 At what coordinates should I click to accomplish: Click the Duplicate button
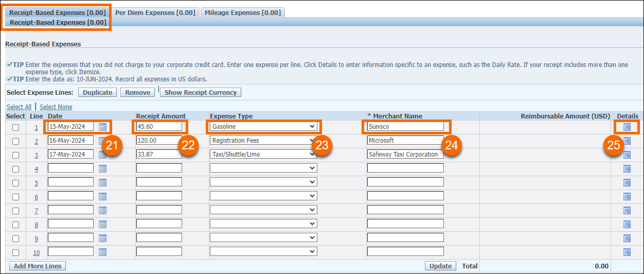point(98,92)
